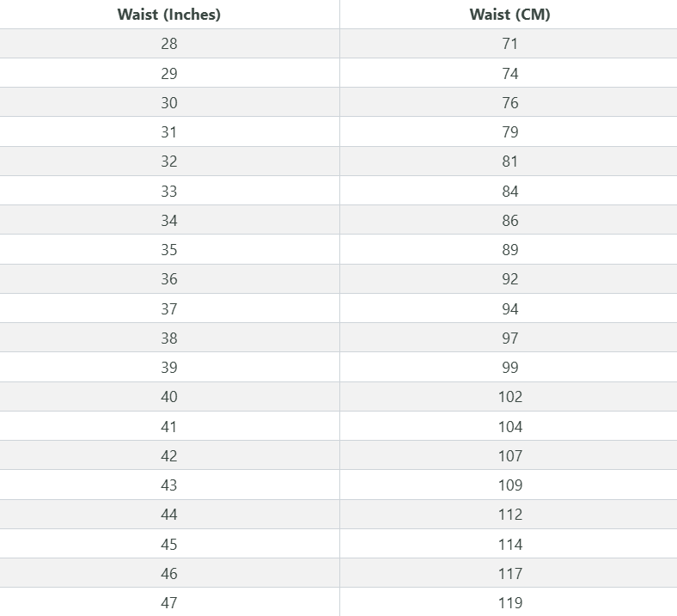Select the 45 inches cell
The height and width of the screenshot is (616, 677).
point(169,544)
